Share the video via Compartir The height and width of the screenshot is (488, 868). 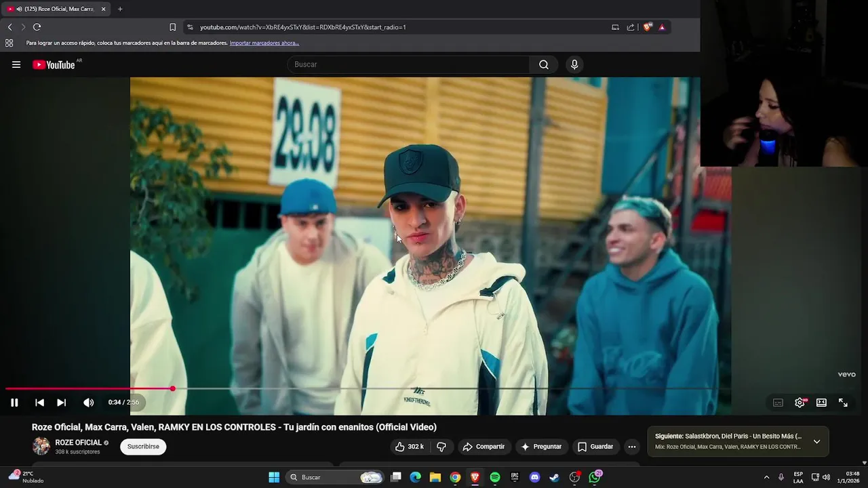[x=484, y=447]
